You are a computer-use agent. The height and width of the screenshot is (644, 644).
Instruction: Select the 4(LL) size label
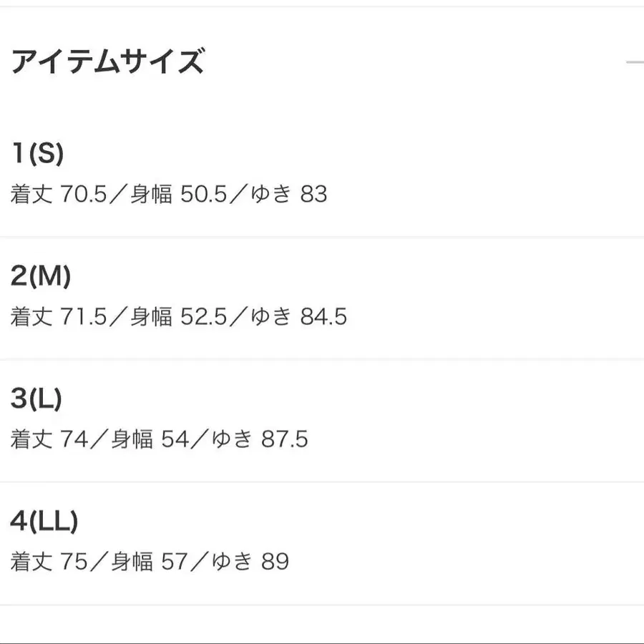44,522
